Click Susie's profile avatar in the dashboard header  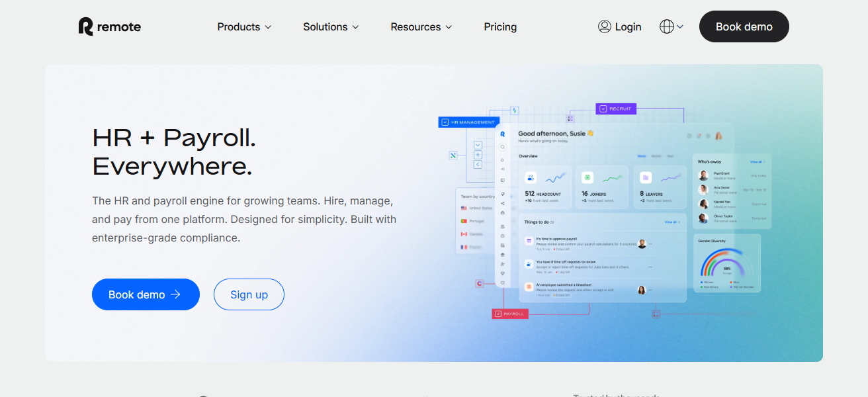(718, 135)
